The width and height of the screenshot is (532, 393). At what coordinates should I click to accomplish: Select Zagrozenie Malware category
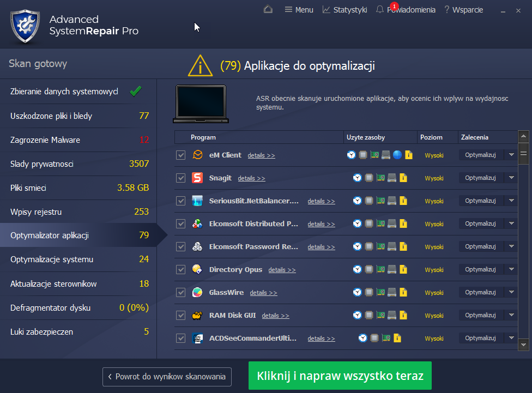(78, 140)
